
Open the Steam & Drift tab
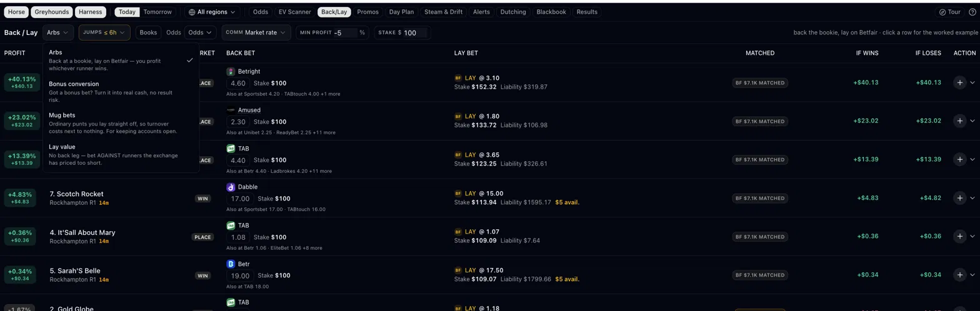click(x=443, y=12)
